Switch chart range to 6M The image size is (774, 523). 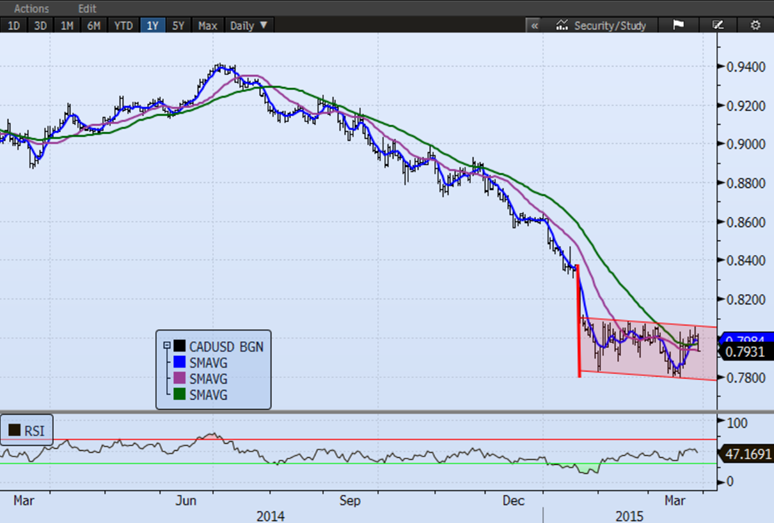95,25
